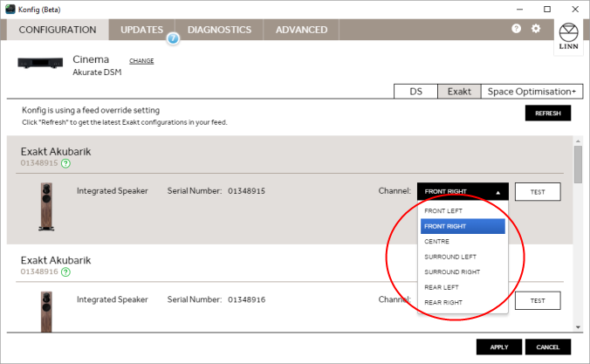Viewport: 590px width, 364px height.
Task: Test the speaker with serial 01348915
Action: click(x=538, y=192)
